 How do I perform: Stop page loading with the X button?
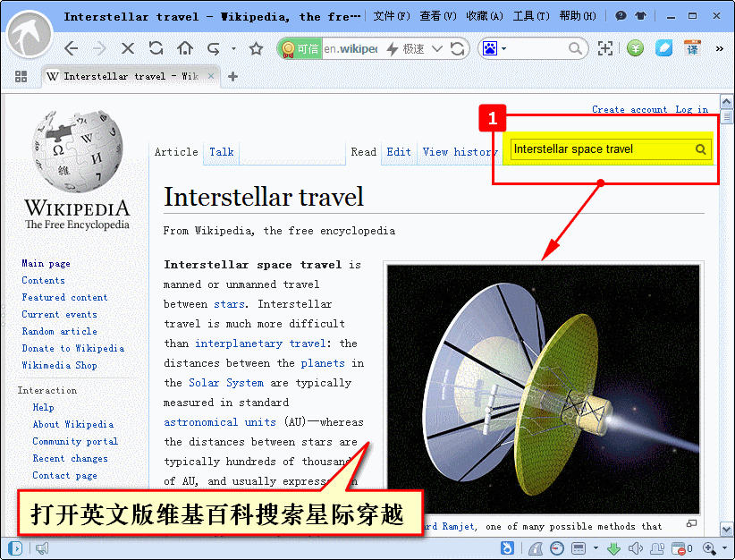click(128, 48)
